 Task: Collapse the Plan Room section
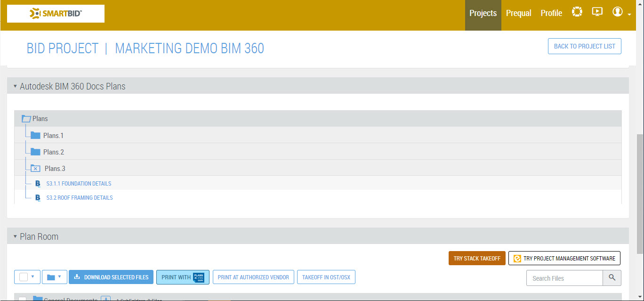tap(15, 236)
